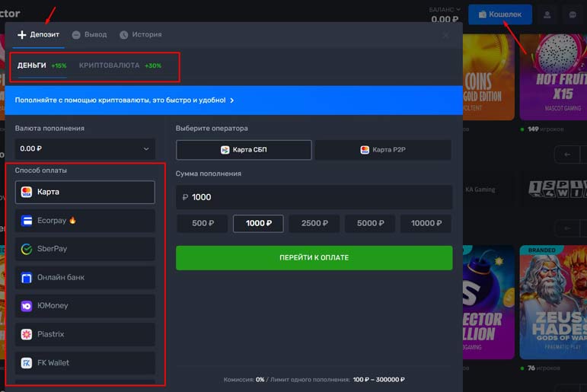Select ЮMoney payment option
The image size is (587, 392).
tap(85, 305)
